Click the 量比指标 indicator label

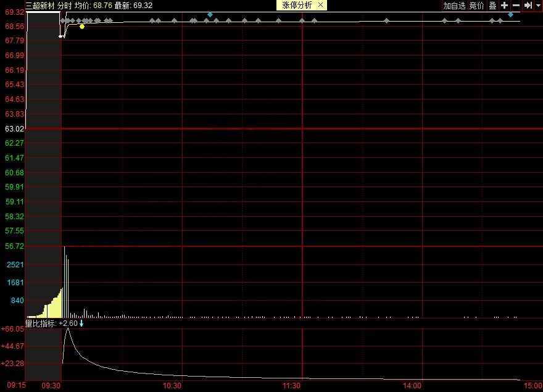point(41,323)
